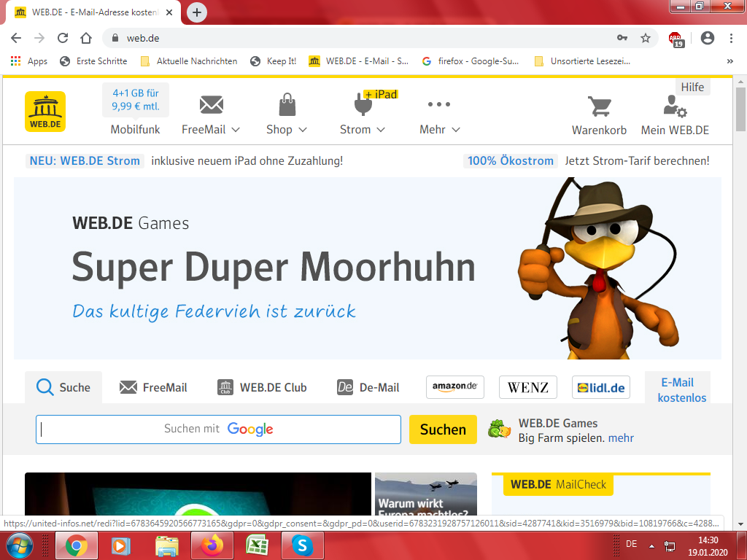Click the WEB.DE yellow logo

[x=45, y=112]
